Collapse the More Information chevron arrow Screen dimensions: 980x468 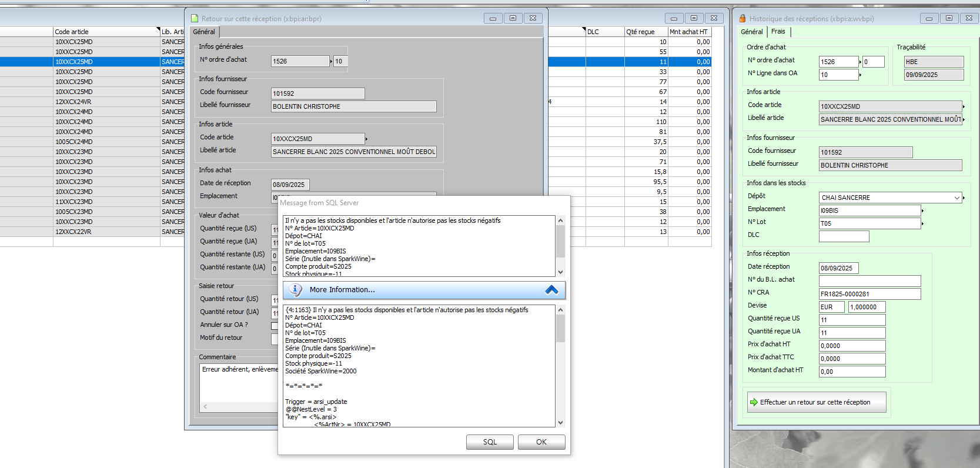tap(551, 290)
